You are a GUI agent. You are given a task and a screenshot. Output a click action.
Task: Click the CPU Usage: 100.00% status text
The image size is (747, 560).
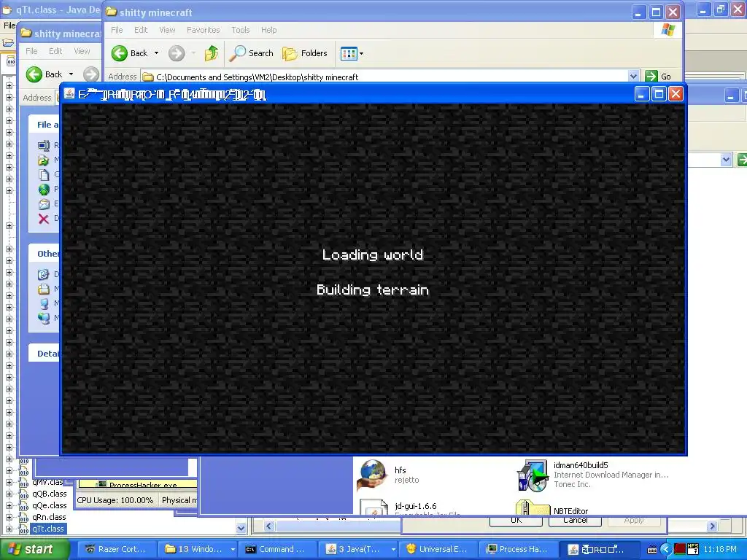[x=115, y=500]
